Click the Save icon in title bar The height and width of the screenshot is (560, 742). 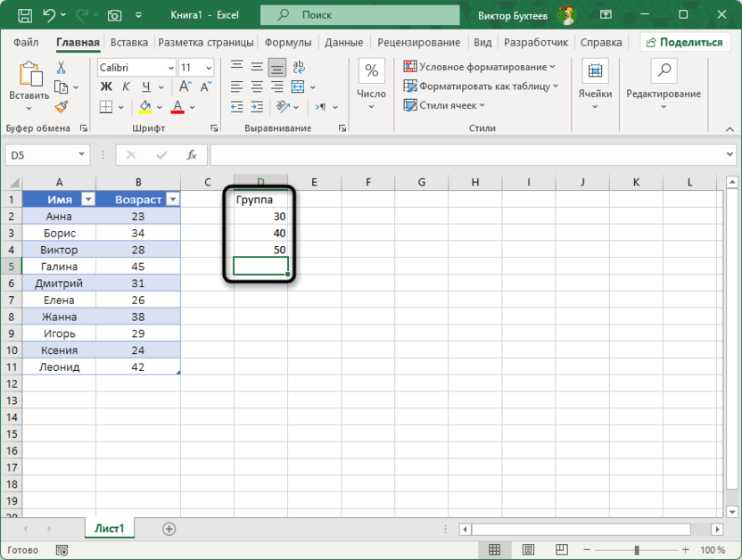(x=24, y=15)
